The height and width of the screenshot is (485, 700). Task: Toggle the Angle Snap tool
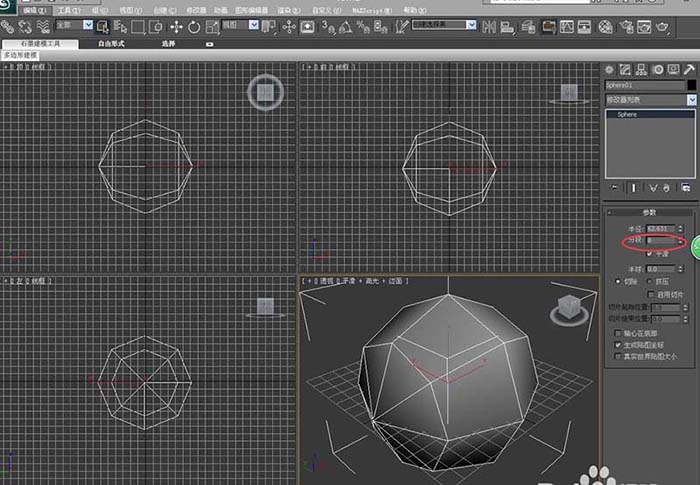point(345,27)
